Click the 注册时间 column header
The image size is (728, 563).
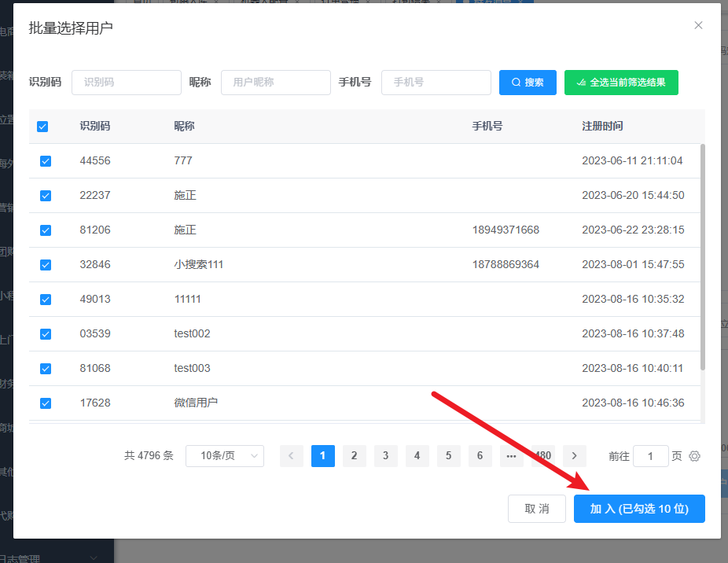click(x=603, y=127)
